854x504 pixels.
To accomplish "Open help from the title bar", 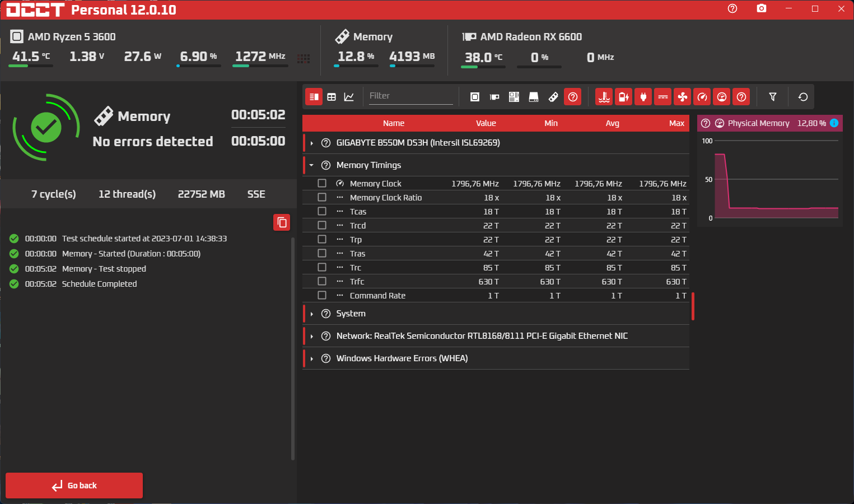I will [732, 8].
